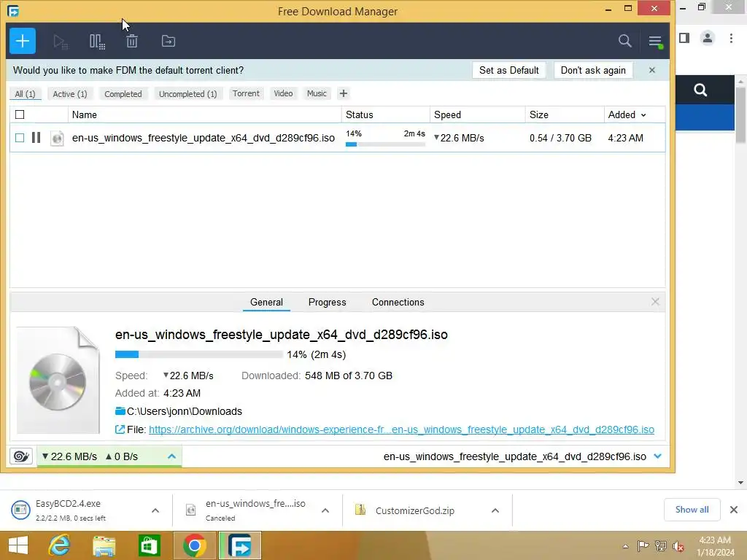The image size is (747, 560).
Task: Open EasyBCD2.4.exe download options arrow
Action: point(155,510)
